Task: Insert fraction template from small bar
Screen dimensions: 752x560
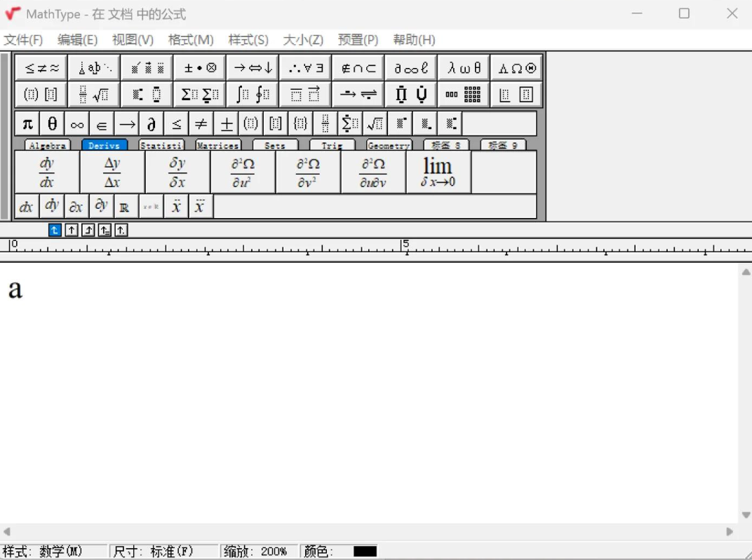Action: [325, 124]
